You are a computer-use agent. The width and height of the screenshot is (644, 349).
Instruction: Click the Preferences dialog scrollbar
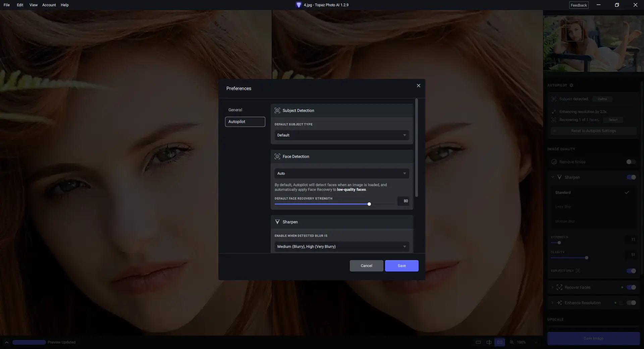click(417, 148)
